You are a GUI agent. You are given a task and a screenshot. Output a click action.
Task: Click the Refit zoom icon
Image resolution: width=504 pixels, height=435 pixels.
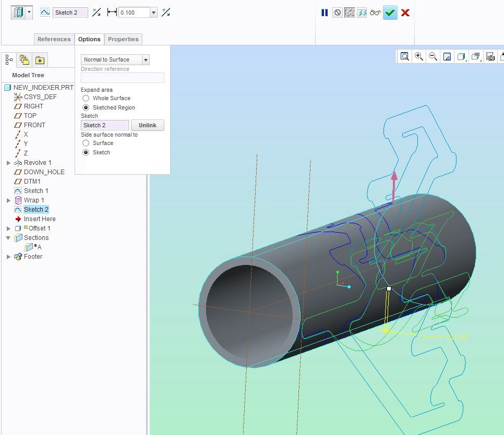(x=405, y=56)
